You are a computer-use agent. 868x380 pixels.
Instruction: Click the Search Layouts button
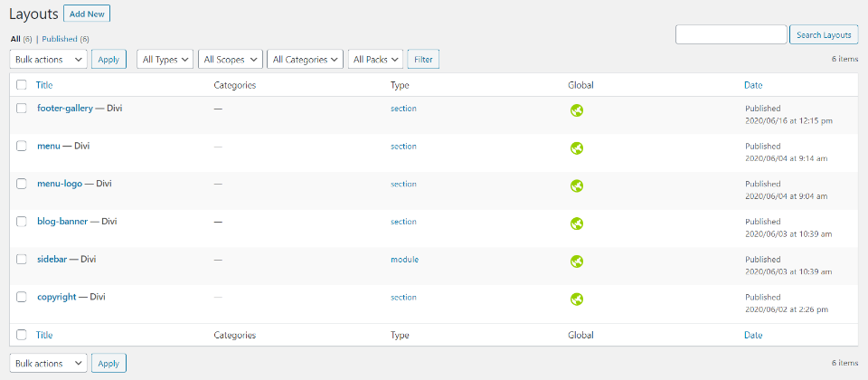[x=824, y=35]
